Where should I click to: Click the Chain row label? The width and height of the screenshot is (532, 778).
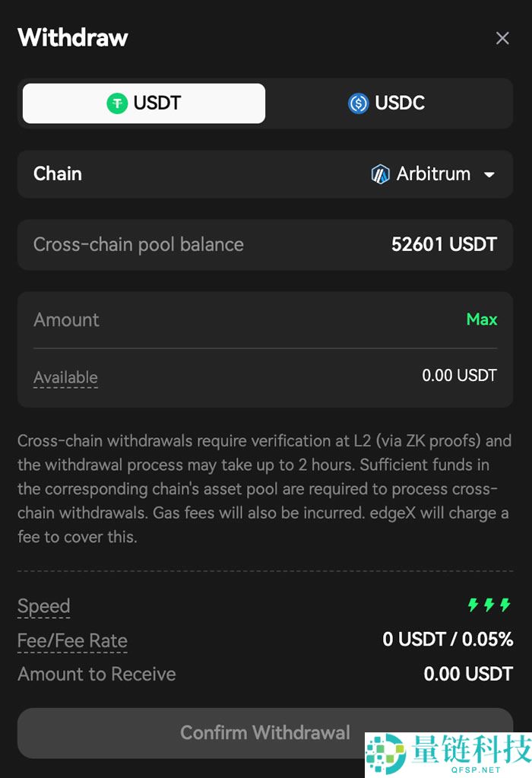[x=58, y=174]
